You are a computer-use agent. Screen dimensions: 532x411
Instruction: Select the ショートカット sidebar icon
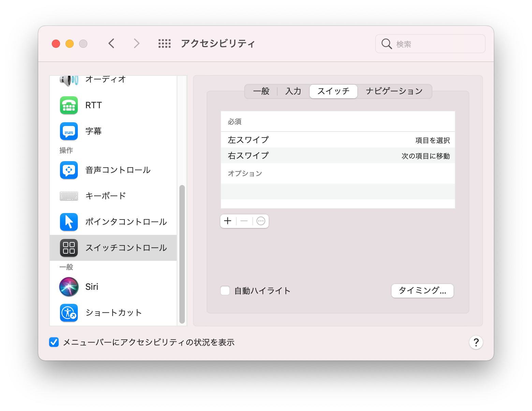point(114,312)
